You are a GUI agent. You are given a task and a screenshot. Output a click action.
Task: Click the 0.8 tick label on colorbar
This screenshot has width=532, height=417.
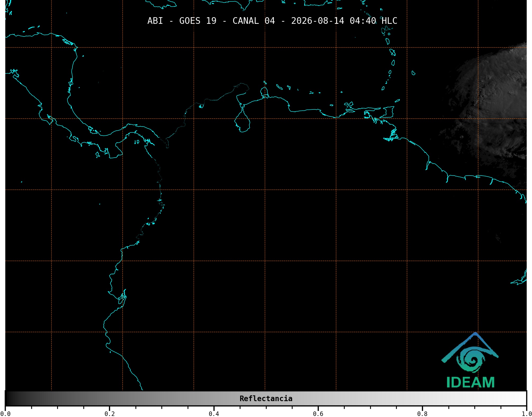(x=422, y=414)
